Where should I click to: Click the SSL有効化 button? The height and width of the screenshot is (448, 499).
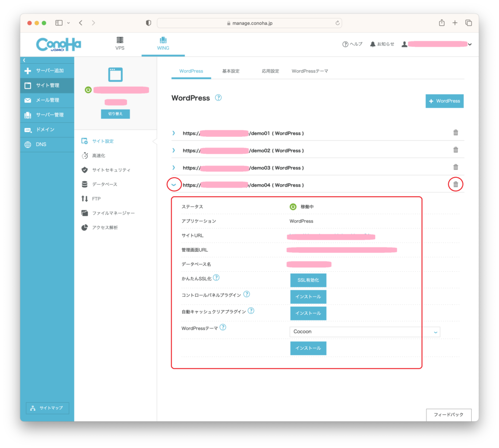coord(308,280)
